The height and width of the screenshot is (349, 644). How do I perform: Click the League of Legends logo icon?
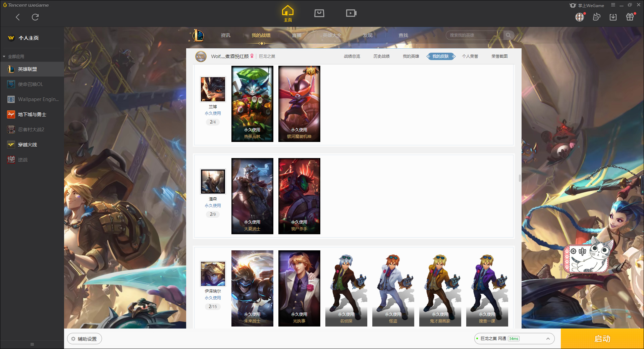point(199,35)
